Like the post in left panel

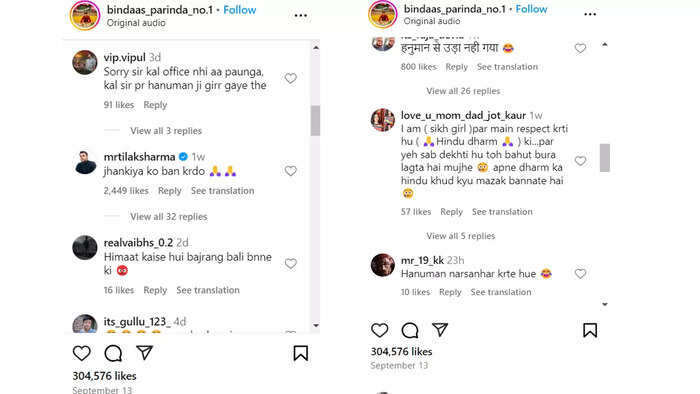[x=82, y=353]
